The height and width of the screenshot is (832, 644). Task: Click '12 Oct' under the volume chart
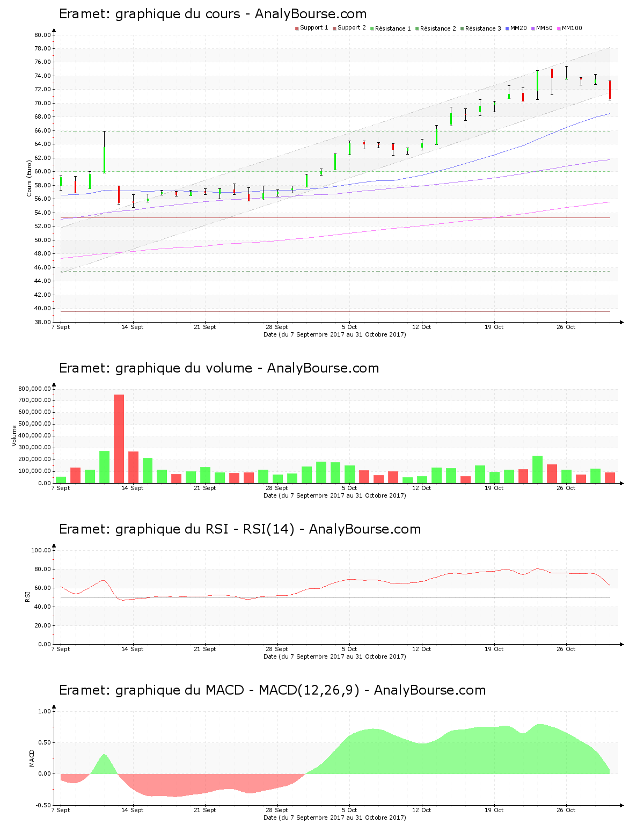(x=422, y=488)
